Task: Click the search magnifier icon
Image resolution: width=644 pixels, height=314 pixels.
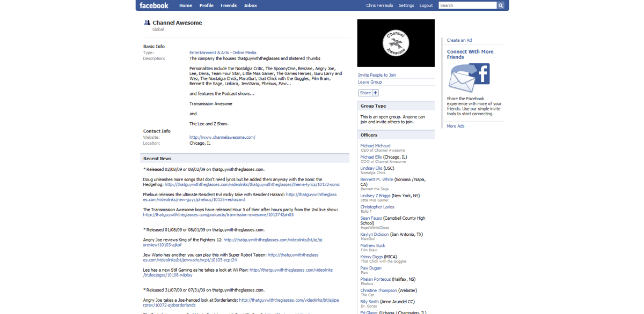Action: tap(501, 5)
